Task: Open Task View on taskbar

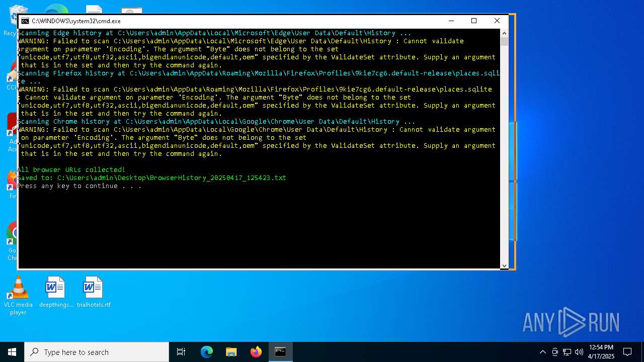Action: [x=181, y=352]
